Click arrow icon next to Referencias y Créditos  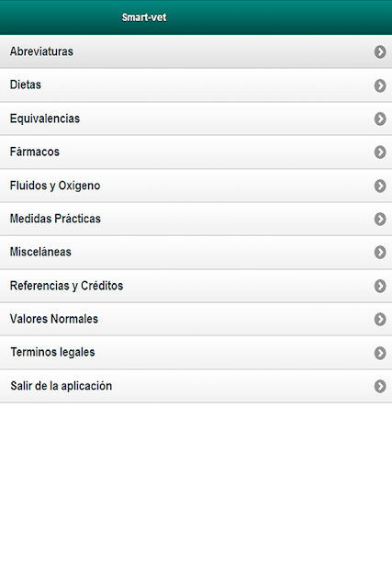point(380,286)
